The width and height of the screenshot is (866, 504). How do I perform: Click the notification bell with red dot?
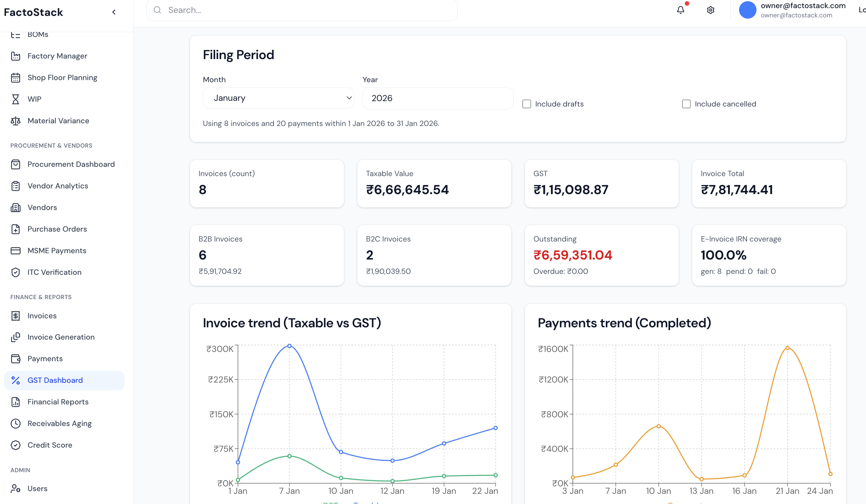click(x=681, y=10)
